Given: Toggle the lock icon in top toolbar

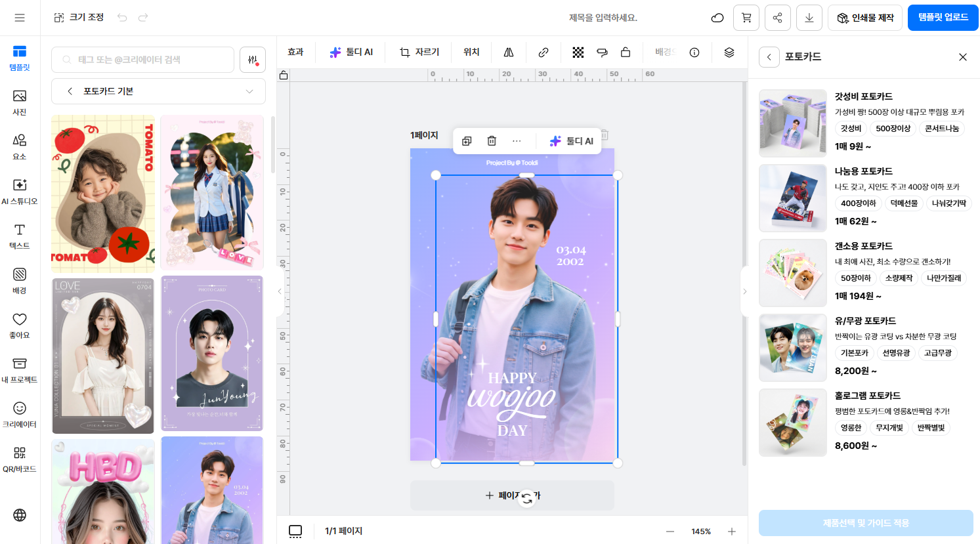Looking at the screenshot, I should [626, 52].
